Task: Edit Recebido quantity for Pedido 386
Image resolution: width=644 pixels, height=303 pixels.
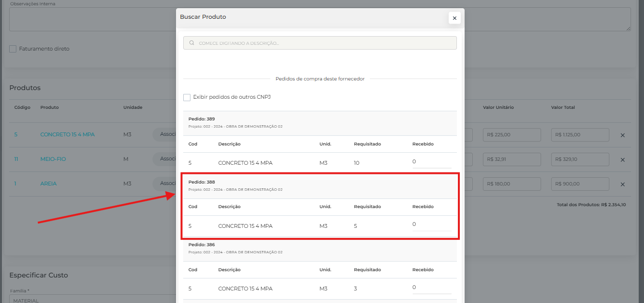Action: pos(431,288)
